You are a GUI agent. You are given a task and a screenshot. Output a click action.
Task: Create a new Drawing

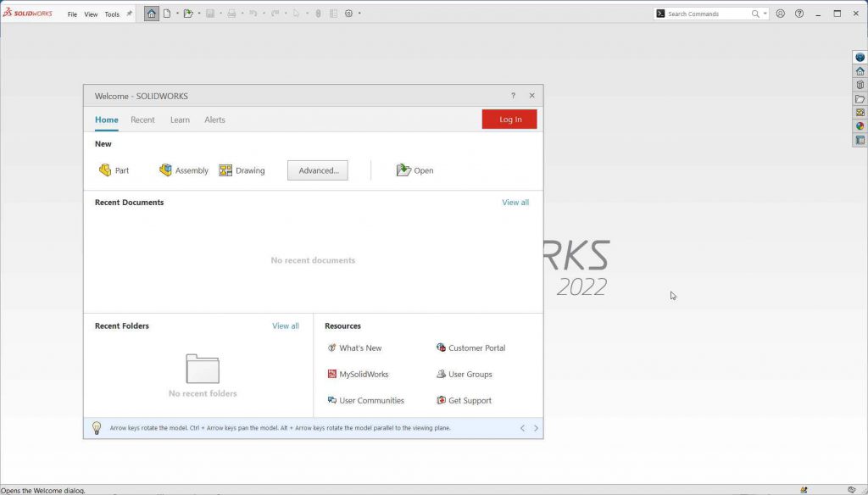pos(242,170)
